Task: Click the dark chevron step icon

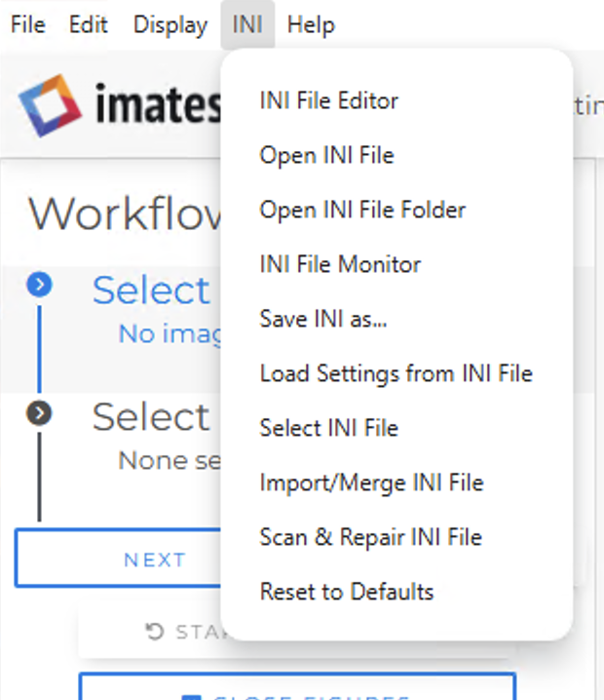Action: (39, 414)
